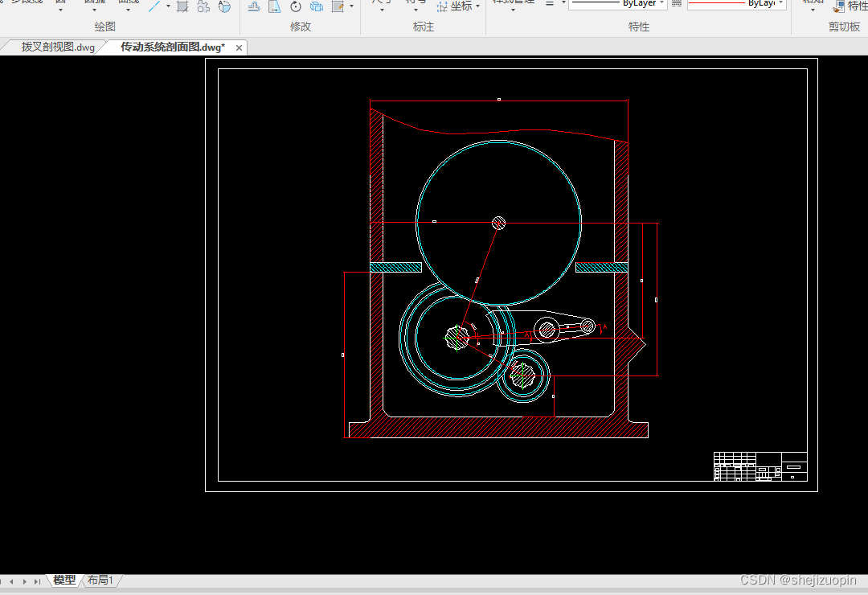
Task: Click the rotate tool icon
Action: [x=296, y=6]
